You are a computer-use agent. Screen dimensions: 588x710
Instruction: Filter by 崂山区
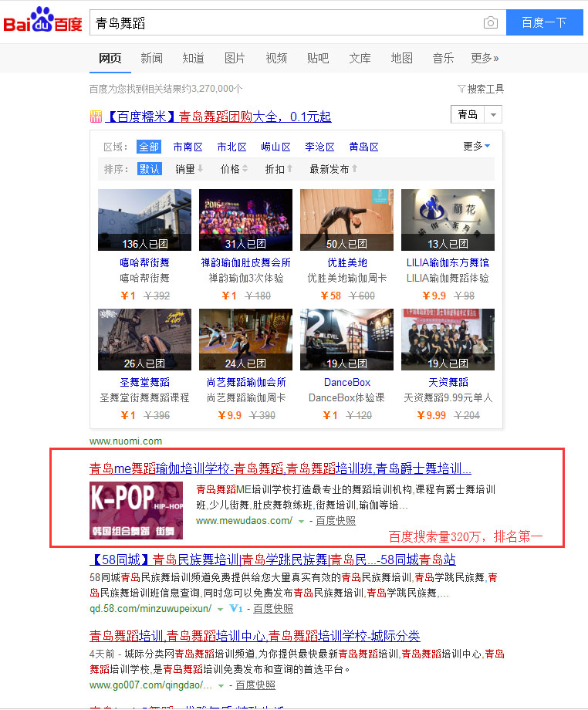pos(275,147)
